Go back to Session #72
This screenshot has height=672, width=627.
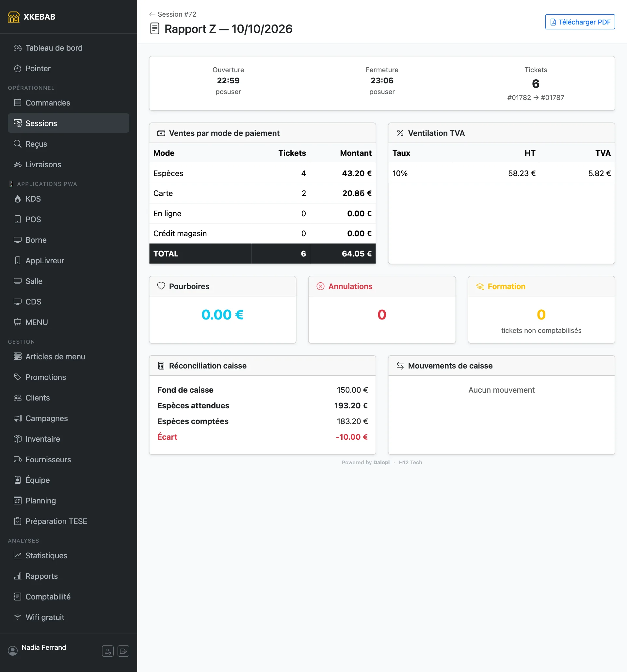173,14
